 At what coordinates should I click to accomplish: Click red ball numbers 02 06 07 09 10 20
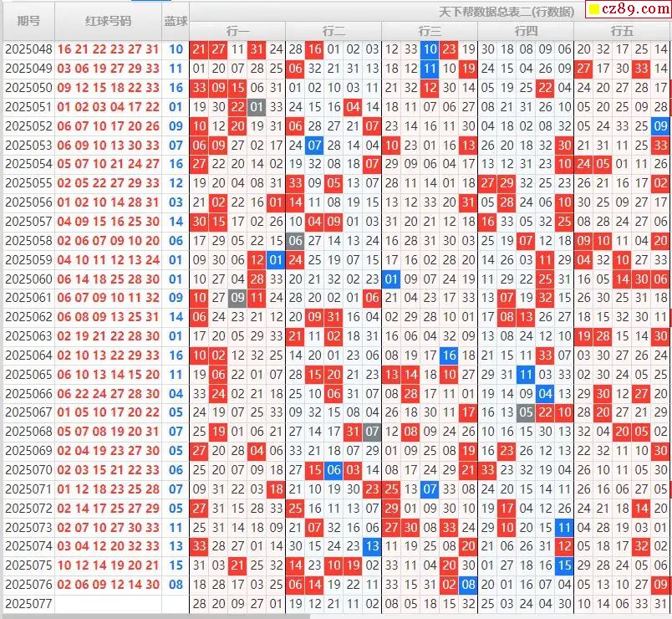tap(108, 241)
